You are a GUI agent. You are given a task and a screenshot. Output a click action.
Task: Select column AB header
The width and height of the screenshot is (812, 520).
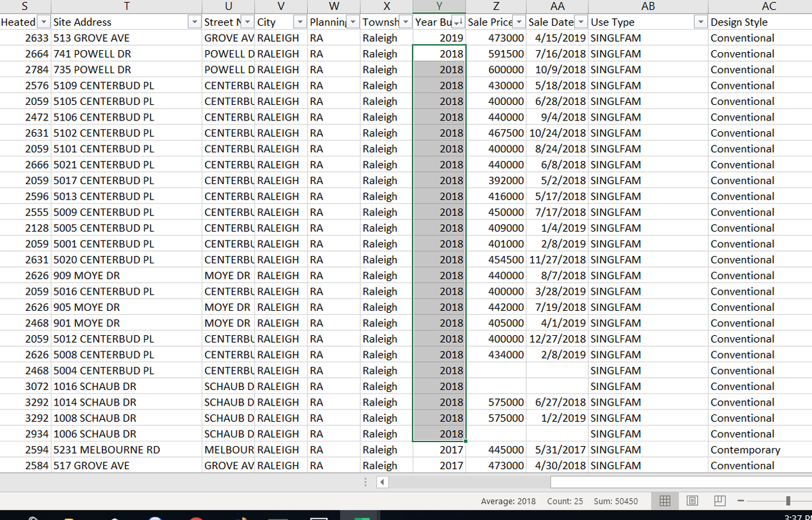pos(649,7)
